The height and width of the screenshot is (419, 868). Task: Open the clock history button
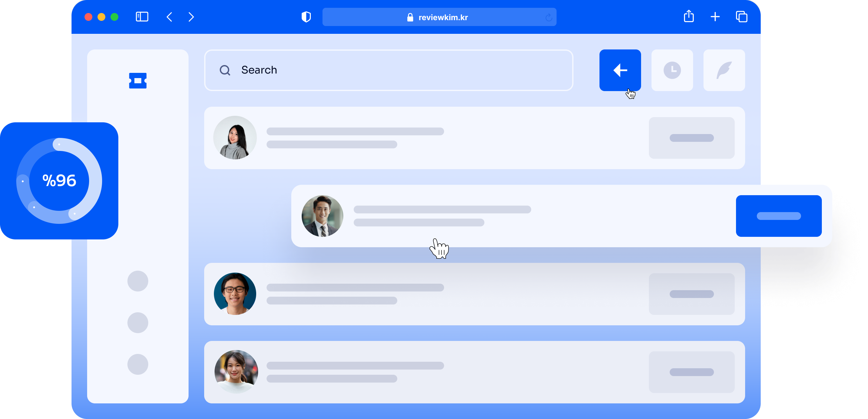[672, 70]
